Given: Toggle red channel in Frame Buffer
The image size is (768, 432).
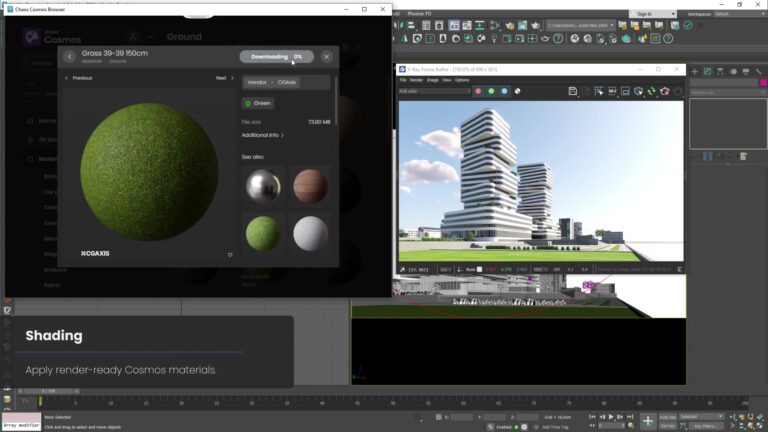Looking at the screenshot, I should coord(478,91).
